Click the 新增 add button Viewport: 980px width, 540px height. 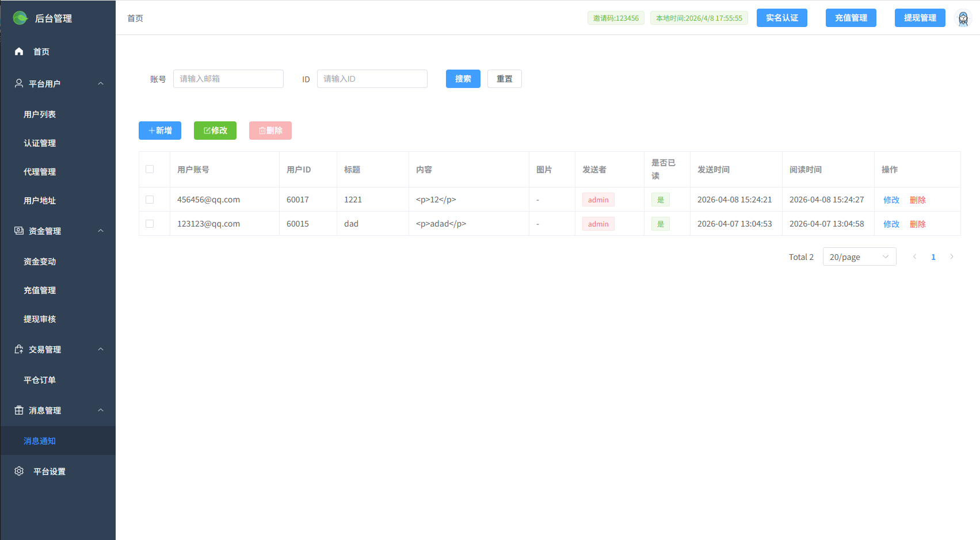(x=160, y=131)
